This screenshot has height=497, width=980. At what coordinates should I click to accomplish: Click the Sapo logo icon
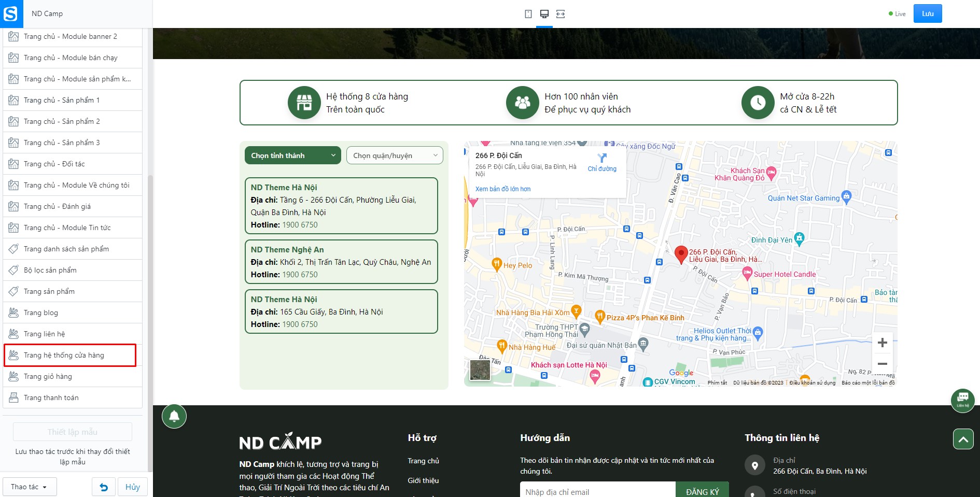tap(11, 14)
